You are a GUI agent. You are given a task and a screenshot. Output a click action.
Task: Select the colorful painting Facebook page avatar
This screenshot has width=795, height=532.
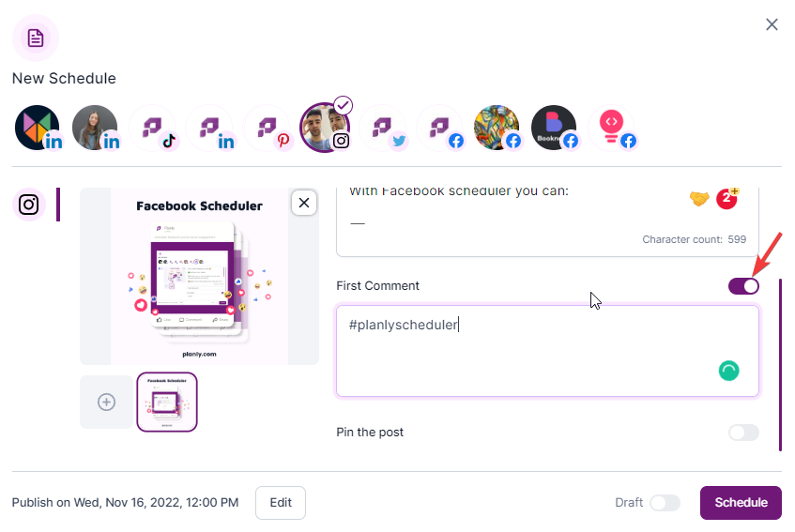click(x=497, y=128)
